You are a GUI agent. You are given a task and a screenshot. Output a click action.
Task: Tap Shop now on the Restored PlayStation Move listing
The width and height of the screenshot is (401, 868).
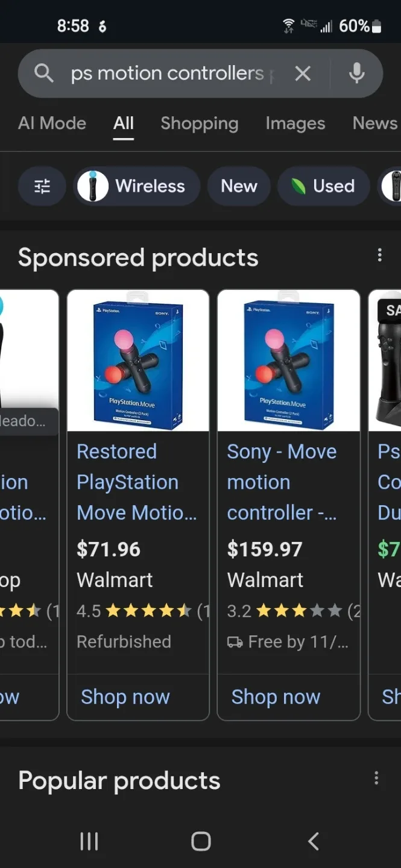pyautogui.click(x=125, y=697)
